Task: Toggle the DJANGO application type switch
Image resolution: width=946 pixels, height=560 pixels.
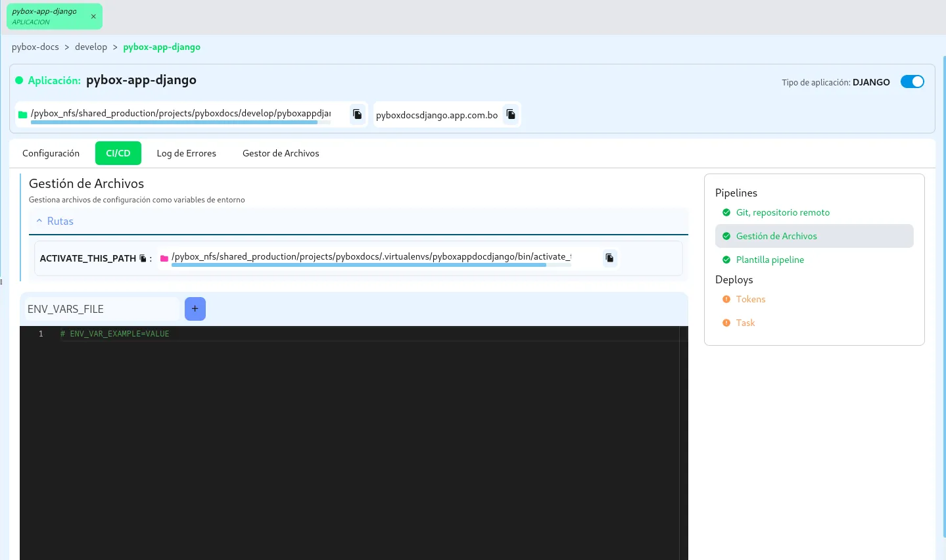Action: tap(912, 82)
